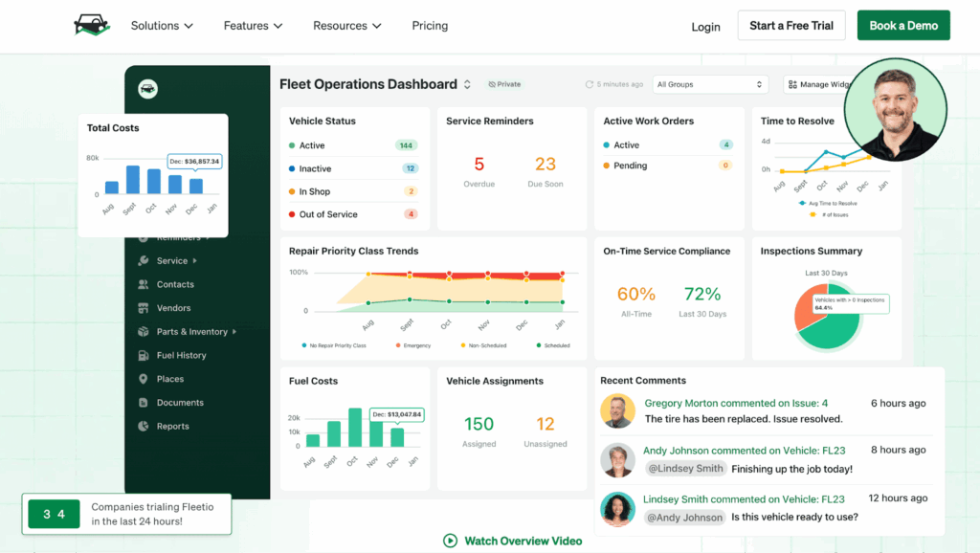
Task: Open the Fuel History sidebar item
Action: 180,355
